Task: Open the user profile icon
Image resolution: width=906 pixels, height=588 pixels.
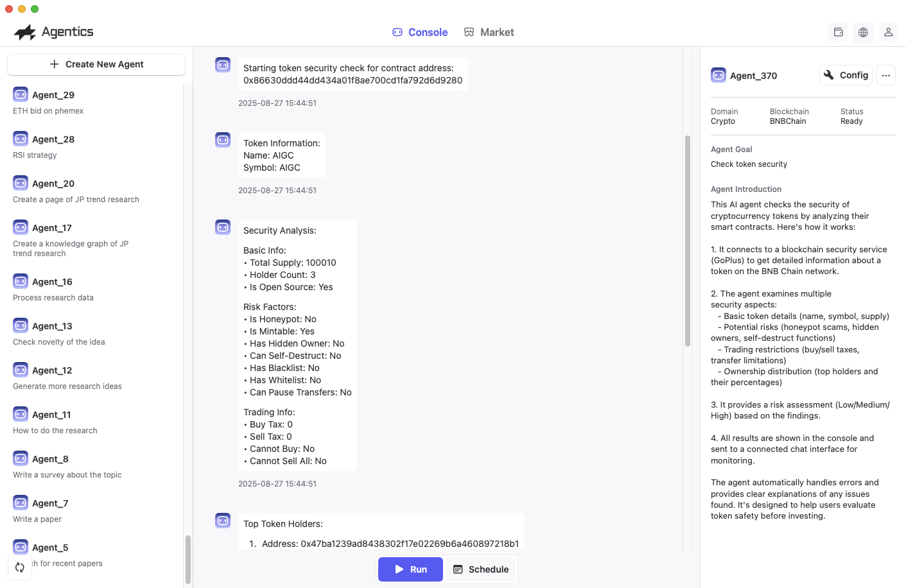Action: click(888, 32)
